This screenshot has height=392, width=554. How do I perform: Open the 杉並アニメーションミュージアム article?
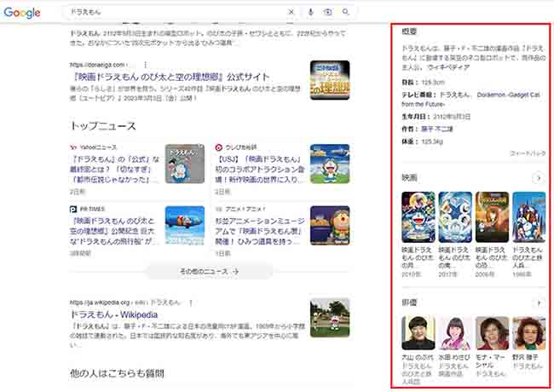click(260, 231)
